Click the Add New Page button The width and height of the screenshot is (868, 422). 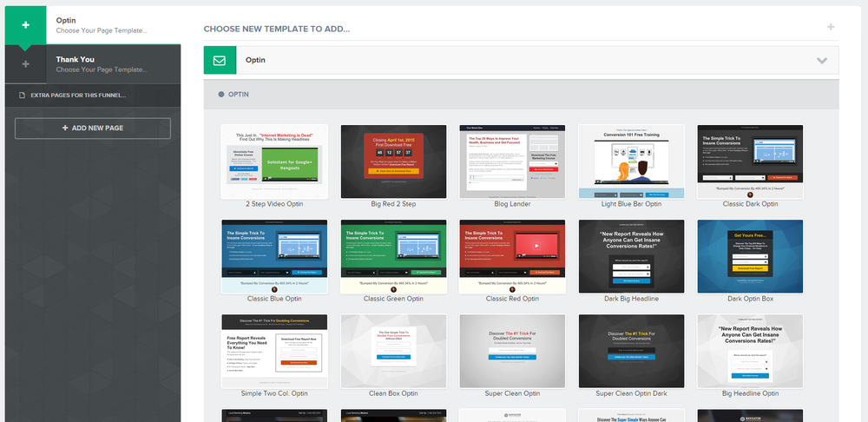(93, 128)
